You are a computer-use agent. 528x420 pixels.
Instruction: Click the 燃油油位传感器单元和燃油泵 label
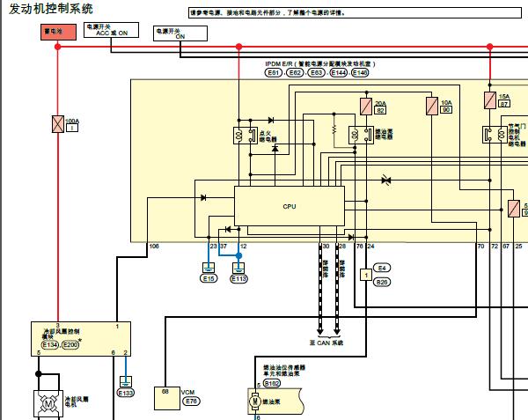coord(284,371)
